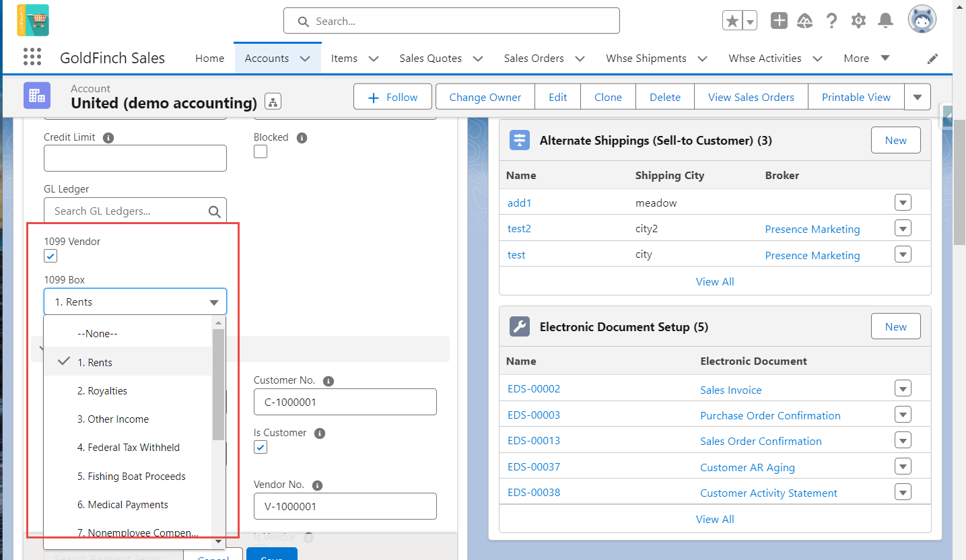Screen dimensions: 966x560
Task: Click the Delete button
Action: point(665,97)
